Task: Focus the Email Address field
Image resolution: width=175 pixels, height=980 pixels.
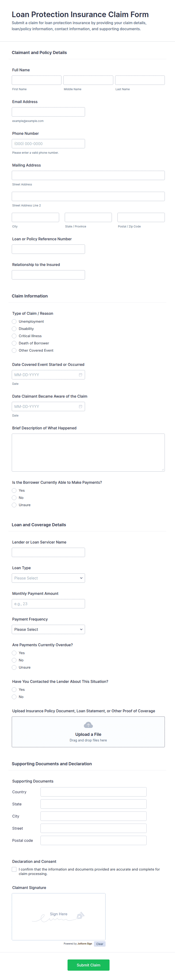Action: point(48,112)
